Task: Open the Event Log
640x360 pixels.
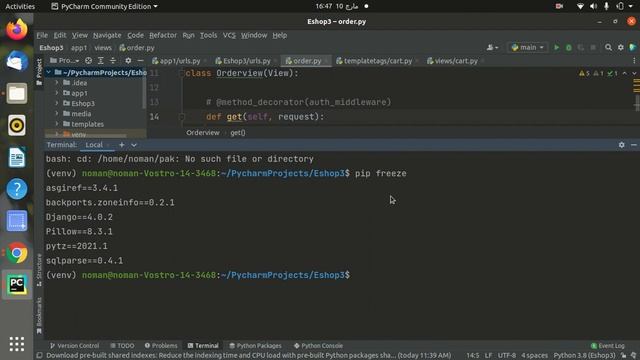Action: tap(608, 346)
